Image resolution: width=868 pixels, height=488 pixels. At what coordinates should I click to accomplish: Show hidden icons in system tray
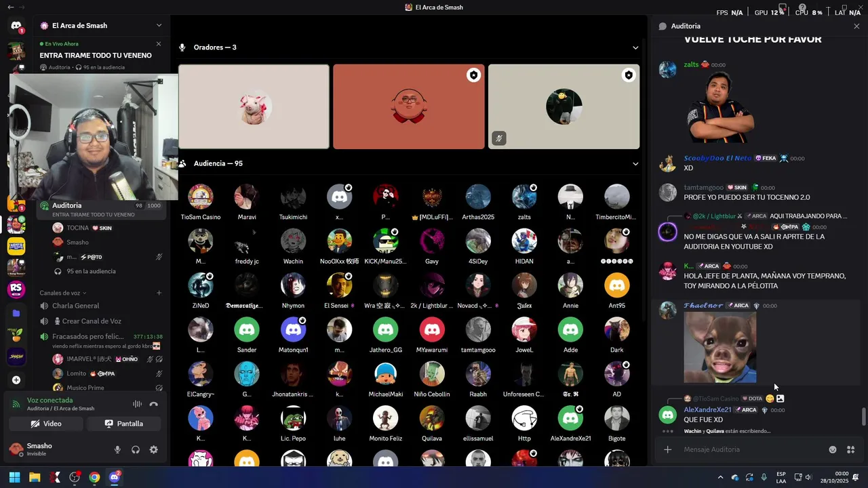pos(720,477)
